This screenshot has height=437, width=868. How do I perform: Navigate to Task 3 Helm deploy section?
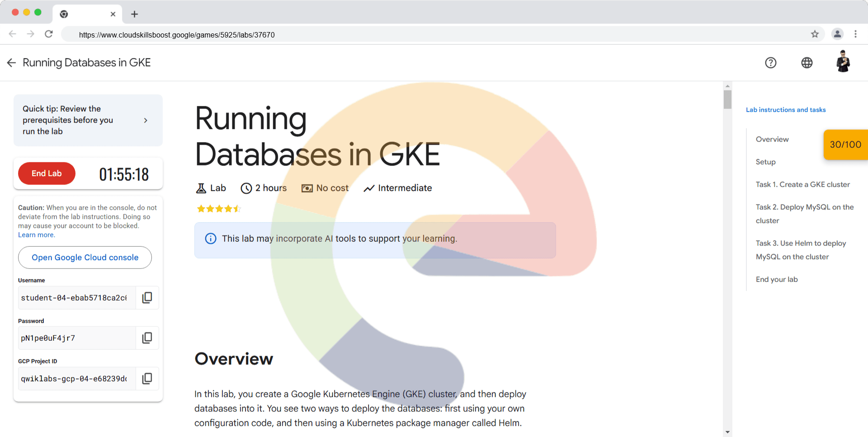[x=800, y=250]
